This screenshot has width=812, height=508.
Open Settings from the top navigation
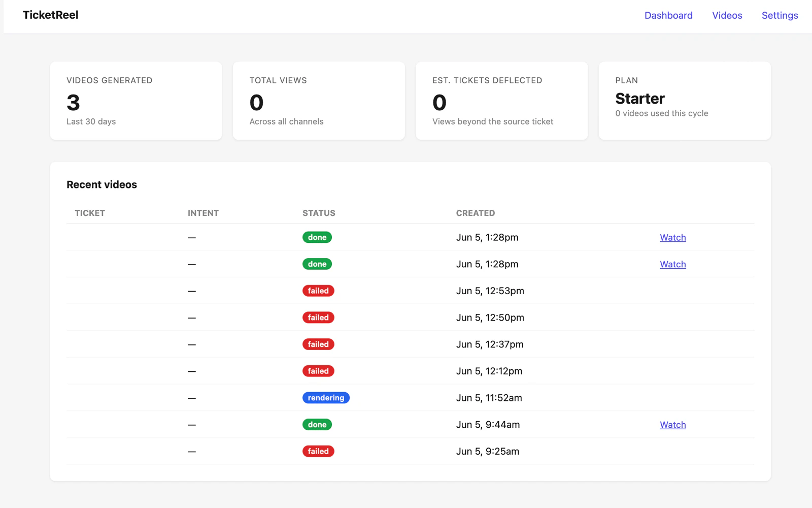780,15
